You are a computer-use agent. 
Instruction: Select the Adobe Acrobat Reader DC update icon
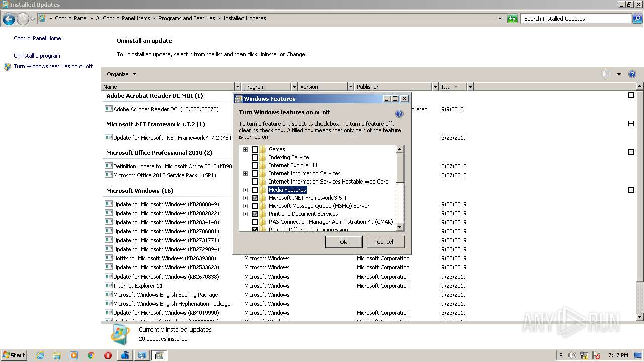(108, 109)
